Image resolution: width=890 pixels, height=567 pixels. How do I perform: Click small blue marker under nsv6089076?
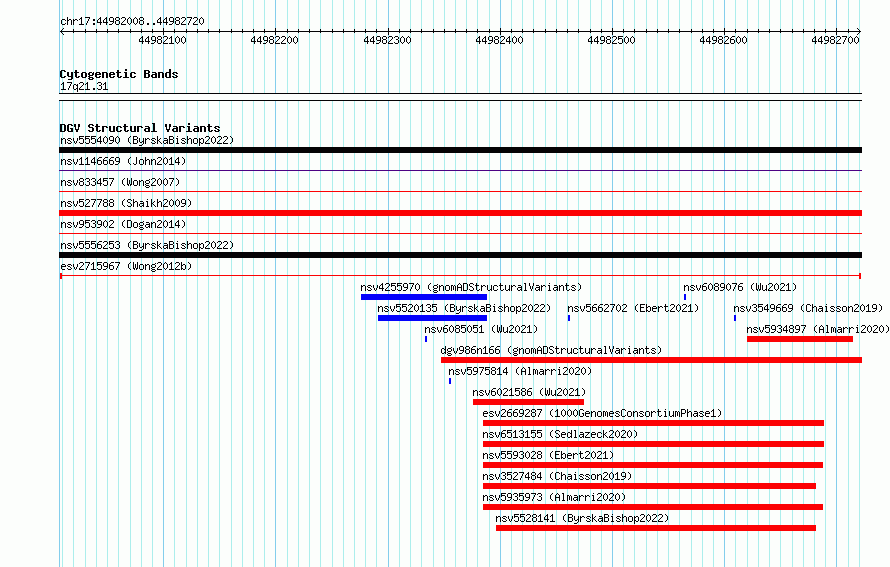coord(685,297)
